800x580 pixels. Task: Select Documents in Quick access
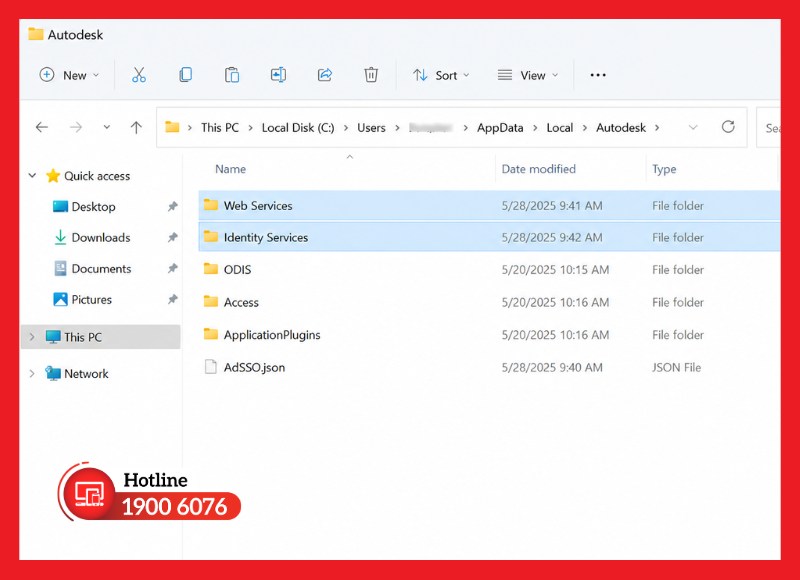coord(101,268)
